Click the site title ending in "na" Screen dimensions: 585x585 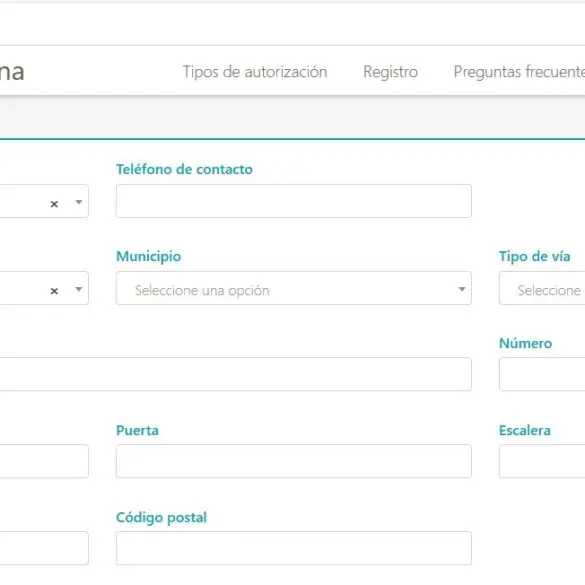click(12, 72)
